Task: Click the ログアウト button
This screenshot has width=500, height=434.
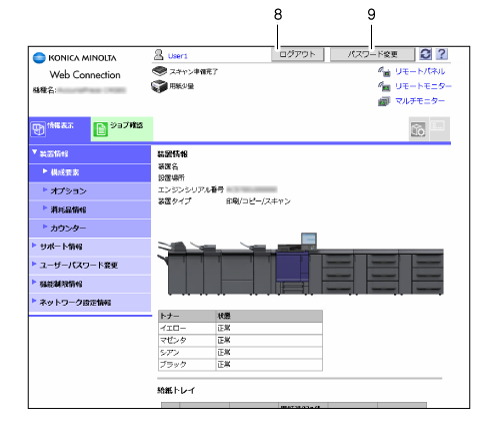Action: [298, 54]
